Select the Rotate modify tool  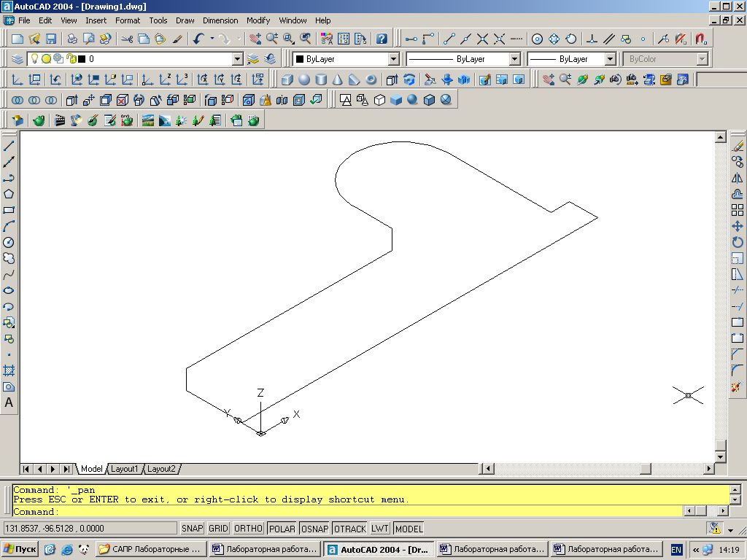tap(738, 242)
